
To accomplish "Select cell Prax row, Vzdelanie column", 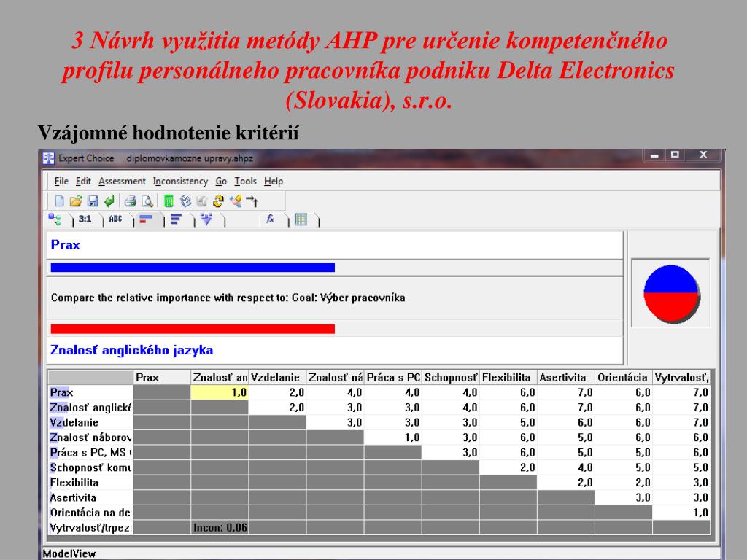I will point(277,392).
